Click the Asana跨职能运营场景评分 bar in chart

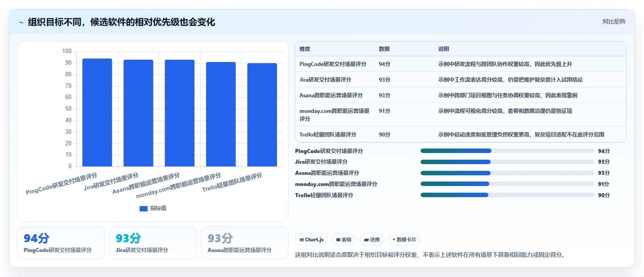coord(180,113)
